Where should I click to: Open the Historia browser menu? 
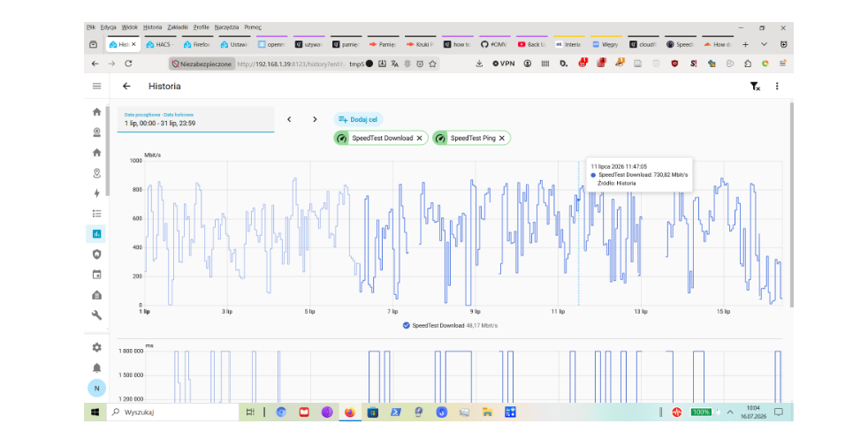point(152,27)
